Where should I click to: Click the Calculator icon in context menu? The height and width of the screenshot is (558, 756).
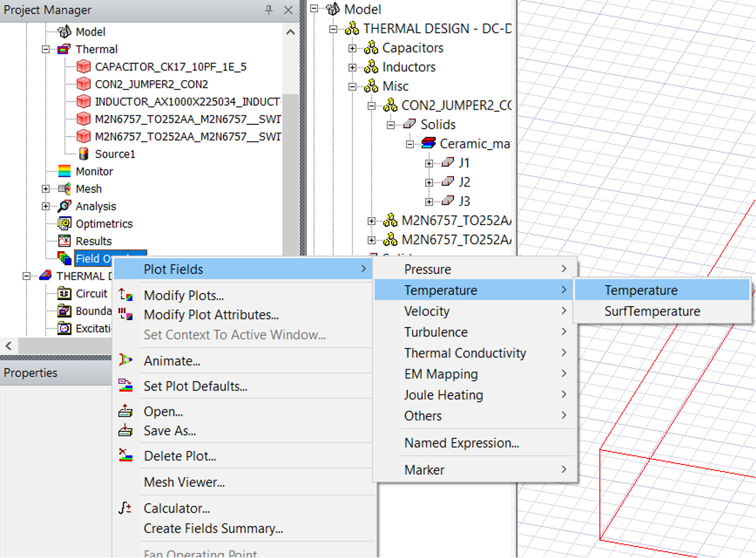[126, 508]
